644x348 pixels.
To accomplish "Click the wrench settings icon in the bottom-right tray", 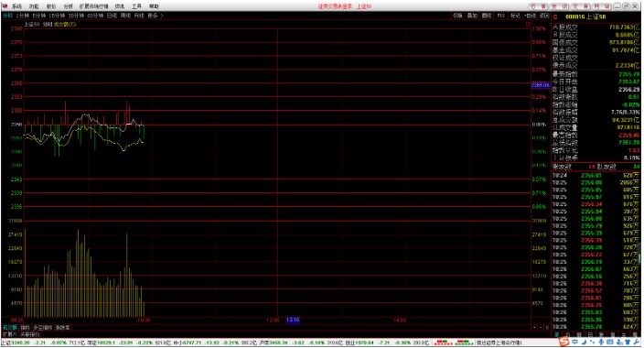I will (637, 342).
